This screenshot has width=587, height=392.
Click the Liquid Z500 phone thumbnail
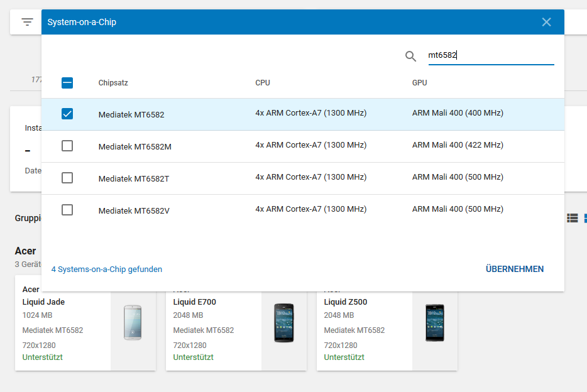(x=435, y=323)
